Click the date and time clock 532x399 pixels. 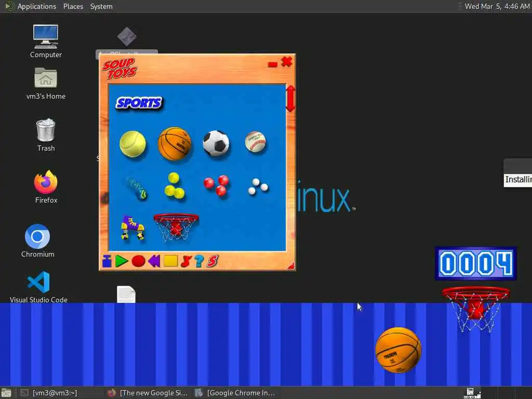coord(497,6)
